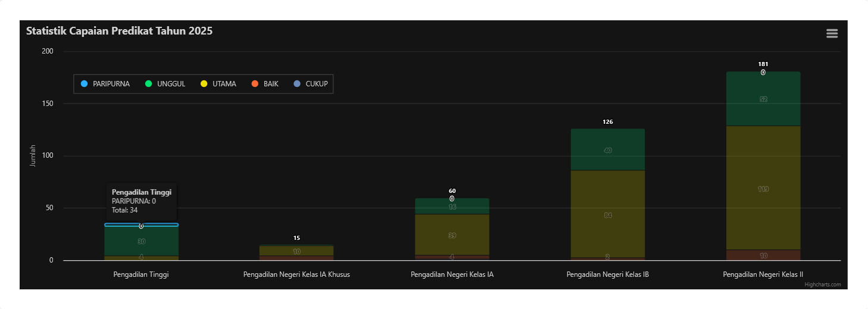This screenshot has height=309, width=868.
Task: Toggle PARIPURNA series via legend label
Action: click(111, 84)
